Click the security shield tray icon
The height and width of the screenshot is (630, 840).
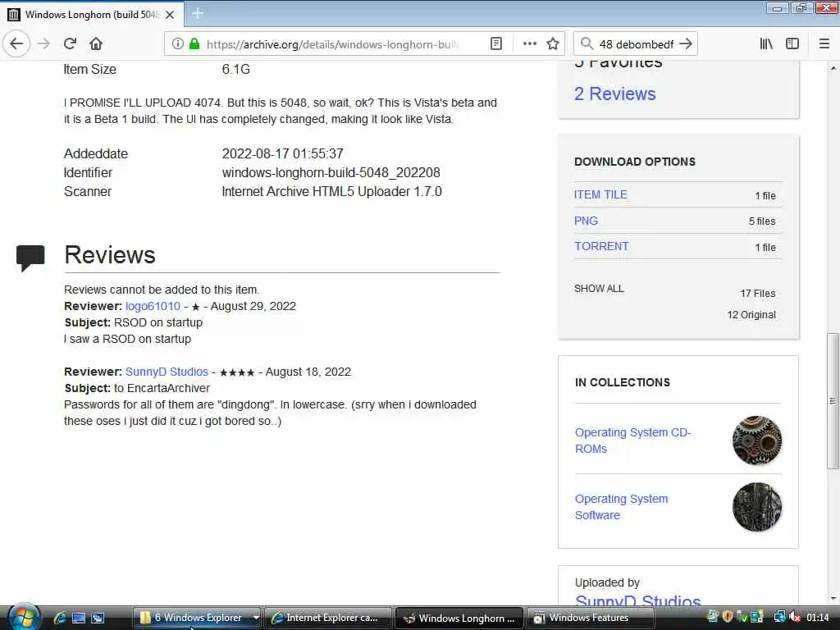coord(727,617)
